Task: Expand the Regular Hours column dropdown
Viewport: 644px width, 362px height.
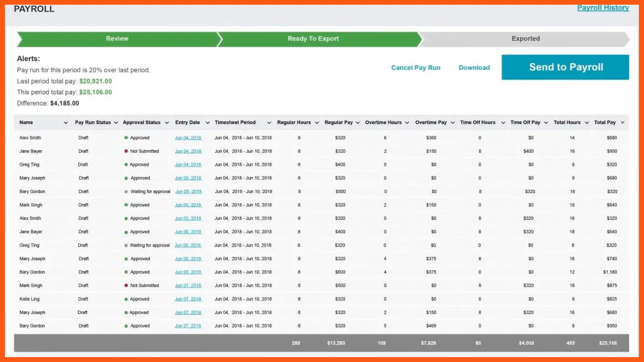Action: (x=317, y=123)
